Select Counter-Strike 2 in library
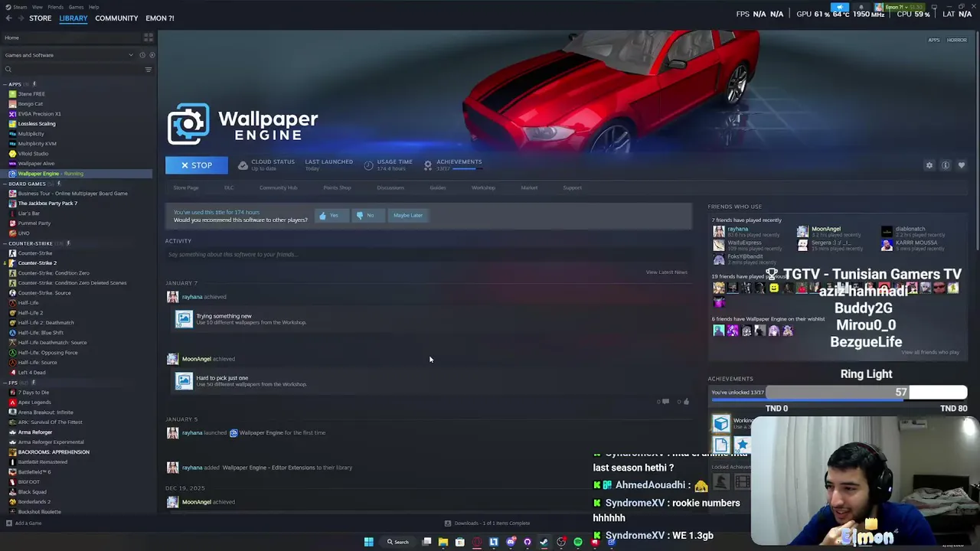Image resolution: width=980 pixels, height=551 pixels. click(x=37, y=263)
